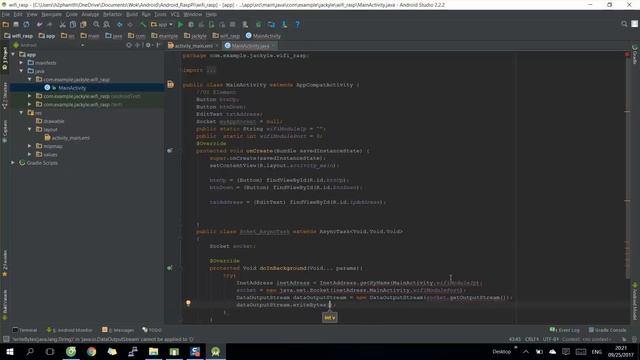The image size is (640, 360).
Task: Expand the manifests folder node
Action: point(21,63)
